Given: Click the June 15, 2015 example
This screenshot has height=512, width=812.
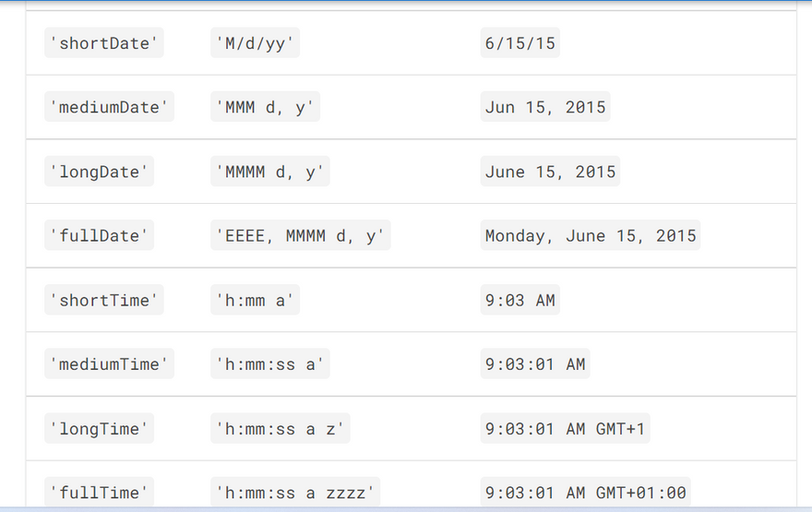Looking at the screenshot, I should click(550, 172).
